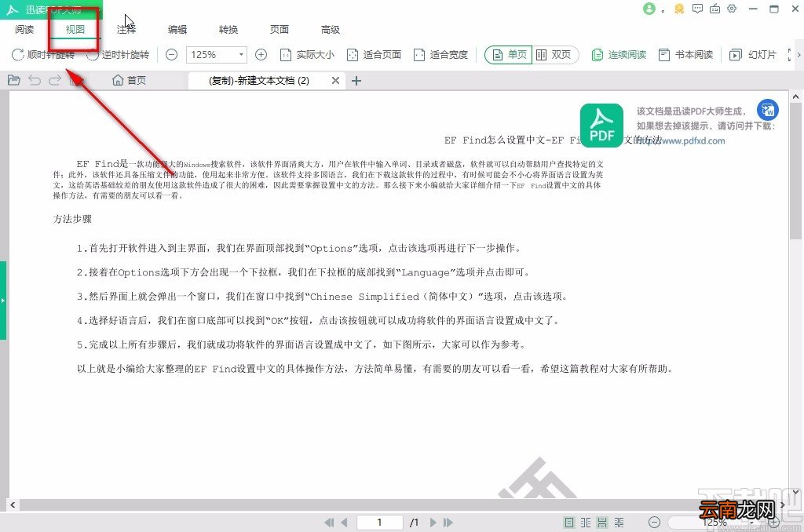Choose 适合宽度 fit option
This screenshot has height=532, width=804.
pyautogui.click(x=440, y=54)
